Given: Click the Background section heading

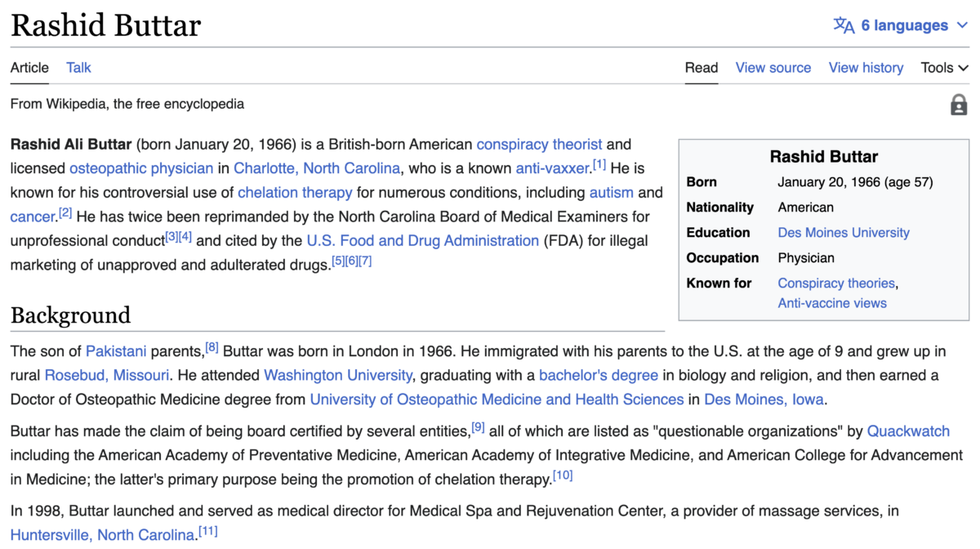Looking at the screenshot, I should [70, 315].
